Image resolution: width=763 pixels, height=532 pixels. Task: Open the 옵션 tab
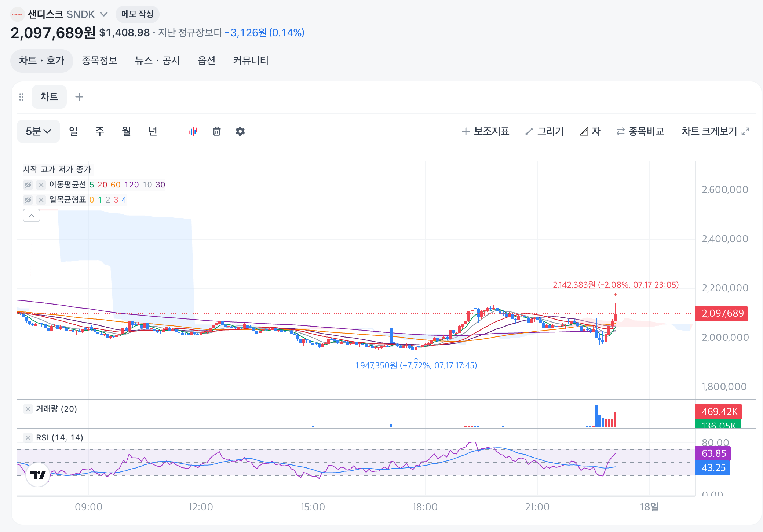click(207, 61)
